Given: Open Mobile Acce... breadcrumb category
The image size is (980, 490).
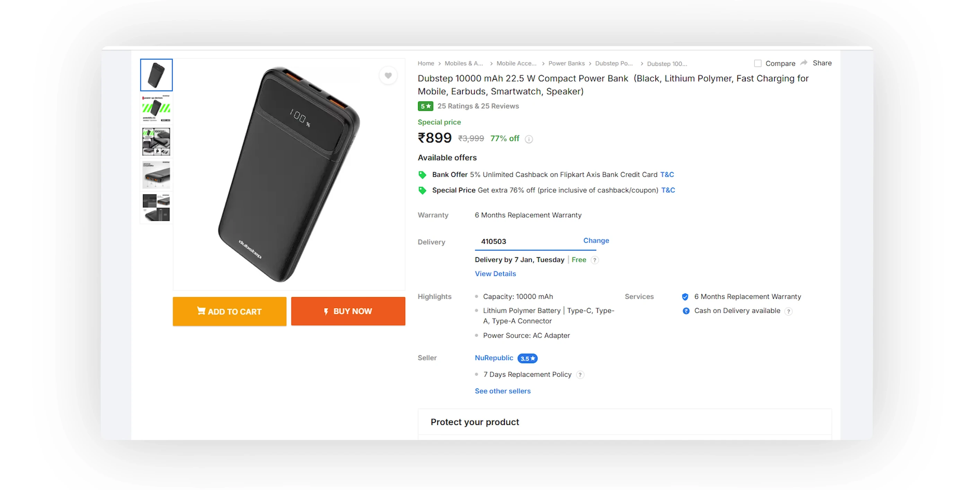Looking at the screenshot, I should pyautogui.click(x=516, y=63).
